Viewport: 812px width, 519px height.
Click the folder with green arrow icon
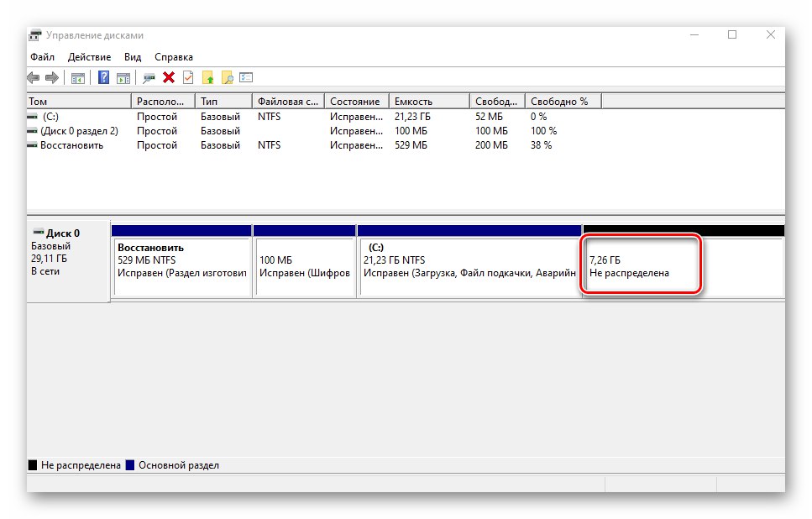pyautogui.click(x=207, y=78)
